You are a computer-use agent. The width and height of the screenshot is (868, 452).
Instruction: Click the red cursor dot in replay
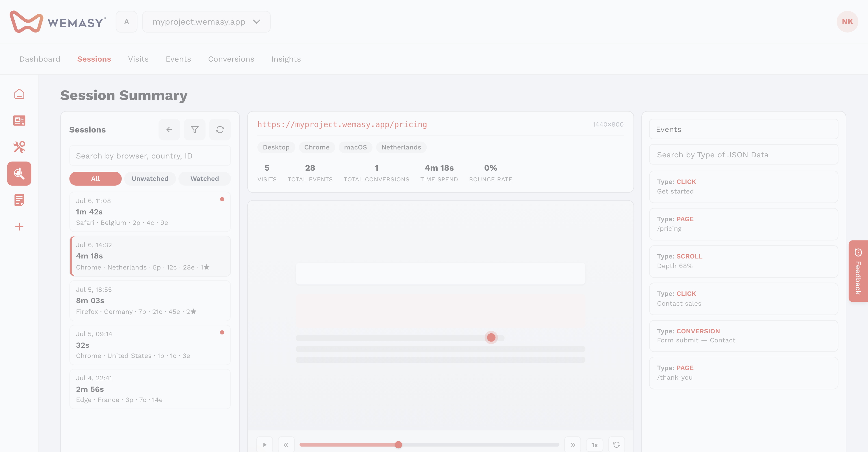tap(491, 338)
